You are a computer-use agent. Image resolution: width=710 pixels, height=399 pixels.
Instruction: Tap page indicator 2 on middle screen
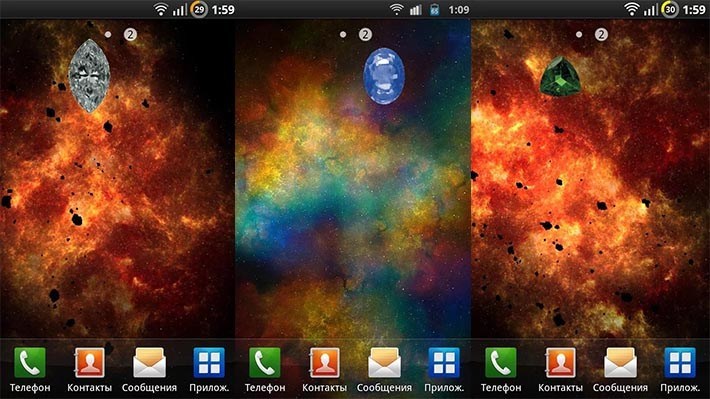(365, 34)
